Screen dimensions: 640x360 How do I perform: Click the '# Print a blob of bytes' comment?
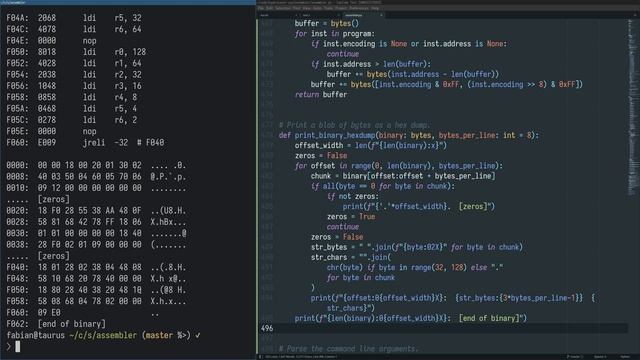354,125
